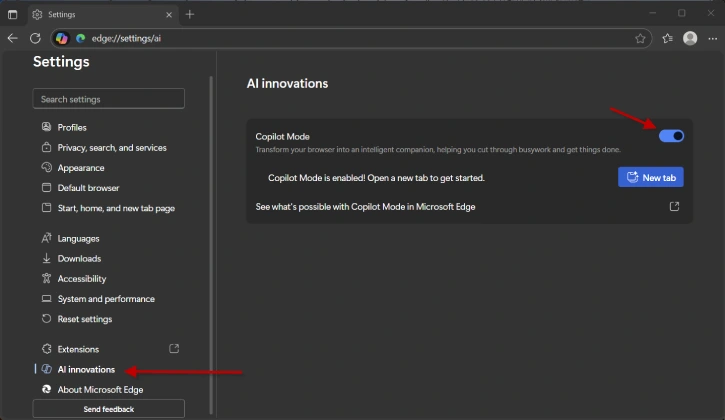Add this page to favorites star
Viewport: 725px width, 420px height.
[640, 38]
